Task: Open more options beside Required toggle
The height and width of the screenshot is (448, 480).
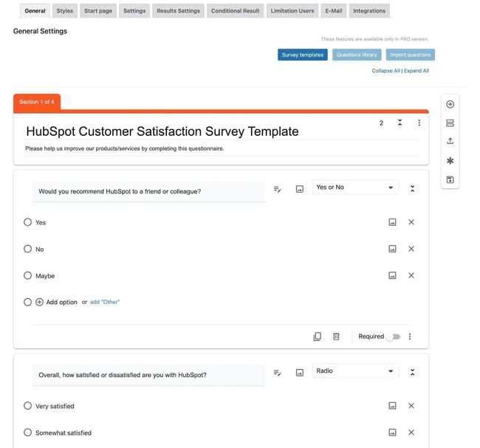Action: point(410,337)
